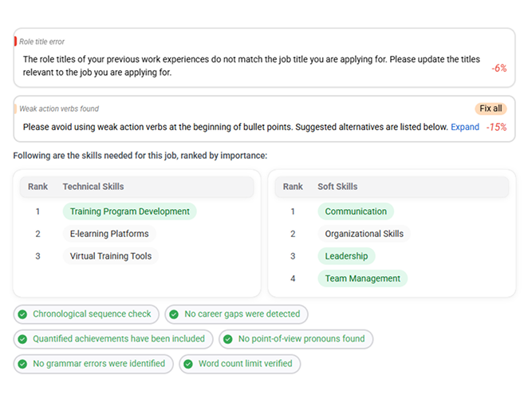Select the E-learning Platforms skill tag

click(109, 234)
